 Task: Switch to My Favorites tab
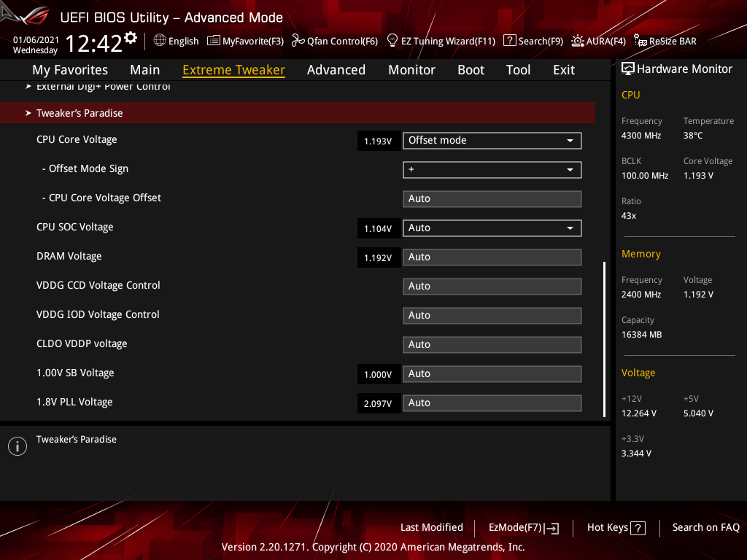point(70,70)
